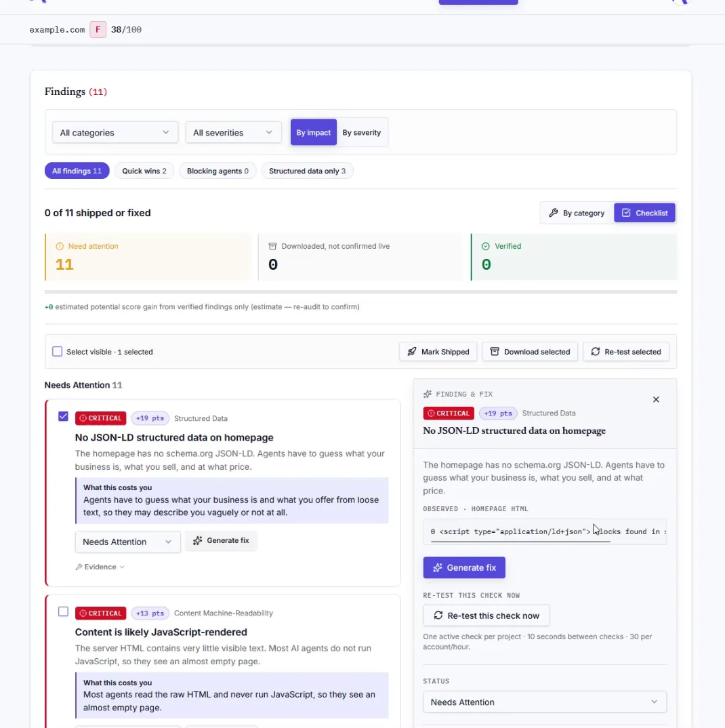
Task: Uncheck the No JSON-LD finding checkbox
Action: pyautogui.click(x=63, y=416)
